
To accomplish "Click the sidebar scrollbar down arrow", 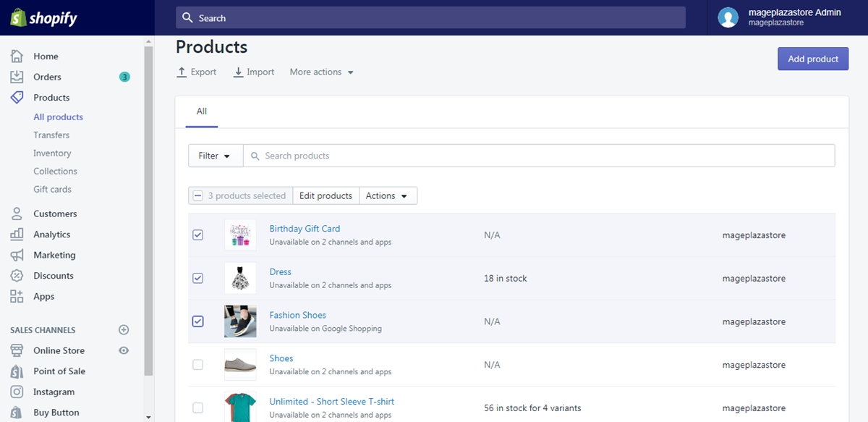I will coord(148,417).
